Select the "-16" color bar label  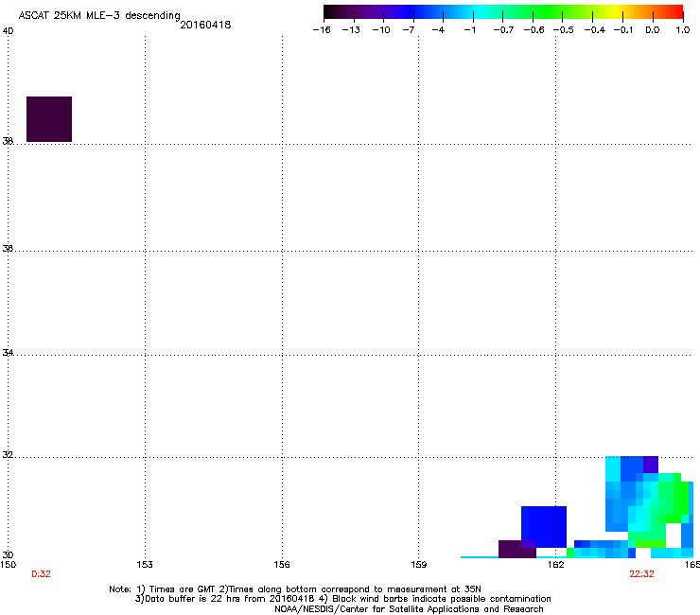pyautogui.click(x=322, y=30)
